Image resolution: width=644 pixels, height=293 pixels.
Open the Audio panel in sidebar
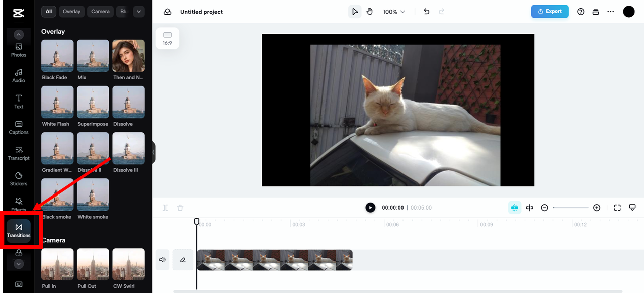point(19,75)
